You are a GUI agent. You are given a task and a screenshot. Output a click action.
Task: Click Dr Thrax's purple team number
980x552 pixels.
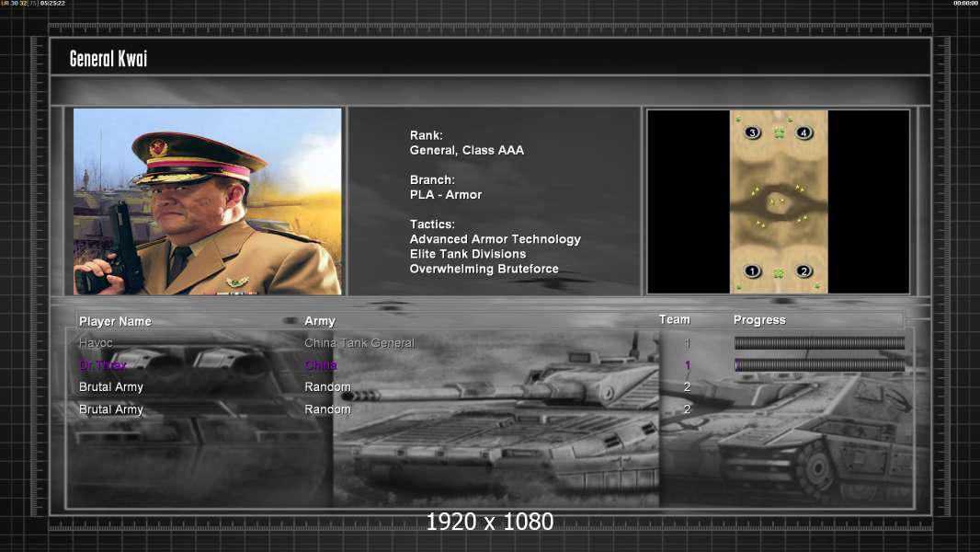[x=687, y=365]
